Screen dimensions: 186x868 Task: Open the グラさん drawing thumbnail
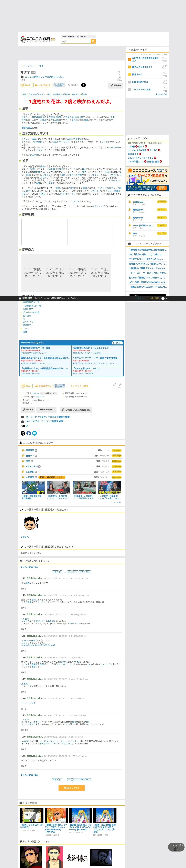point(31,523)
